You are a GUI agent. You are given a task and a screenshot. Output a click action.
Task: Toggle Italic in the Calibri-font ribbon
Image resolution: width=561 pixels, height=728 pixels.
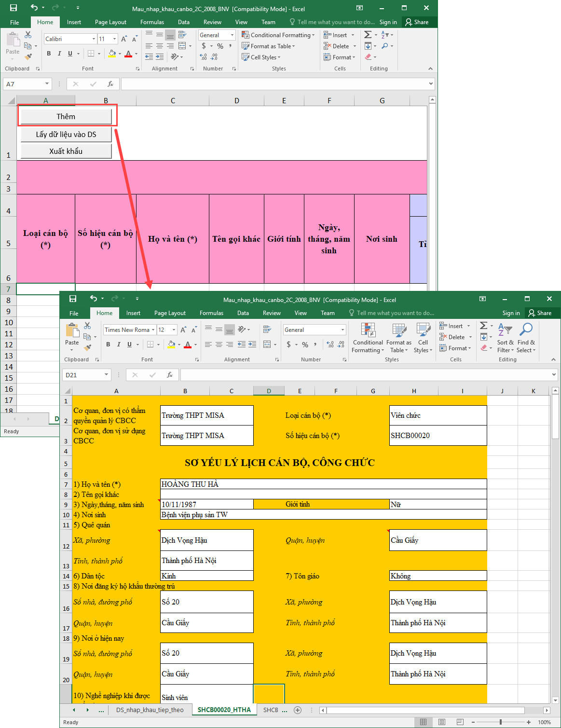click(59, 54)
